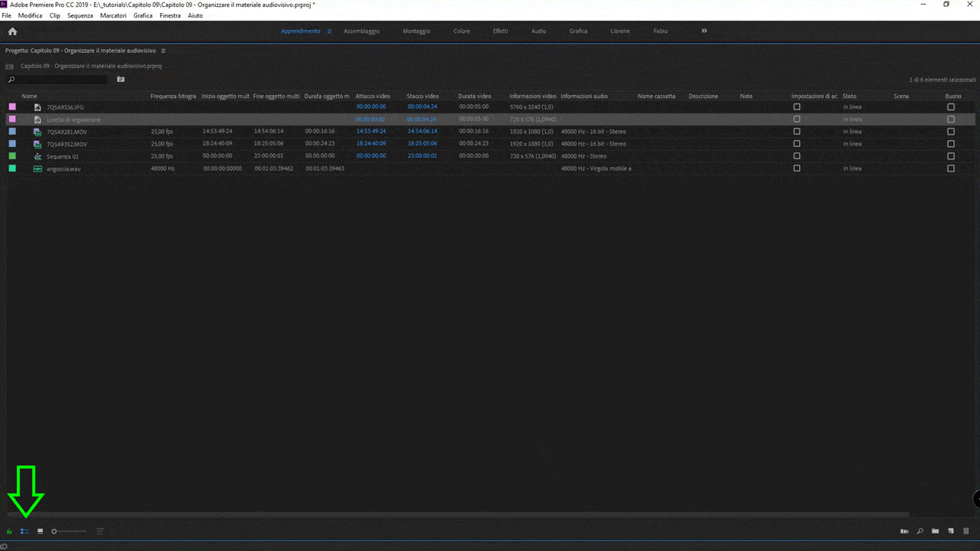Go to the Home screen icon
Screen dimensions: 980x551
(12, 31)
